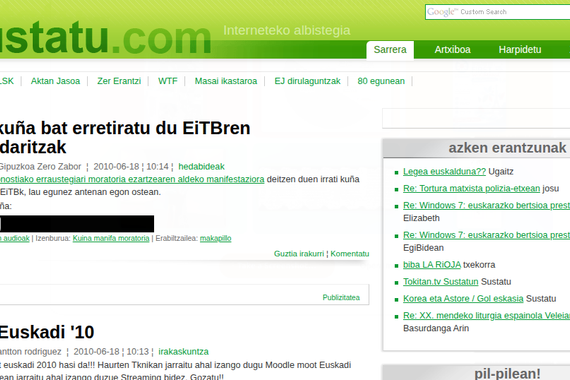Screen dimensions: 570x380
Task: Open the Harpidetu tab
Action: pyautogui.click(x=520, y=50)
